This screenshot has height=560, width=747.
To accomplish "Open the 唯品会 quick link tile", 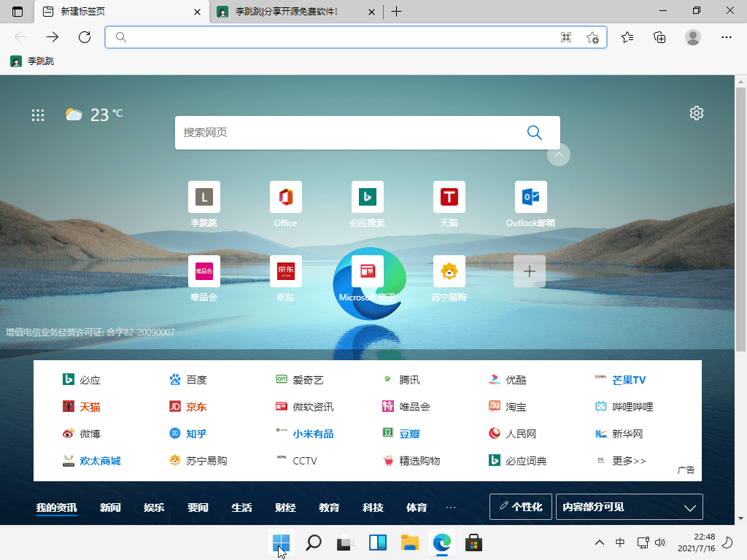I will coord(204,279).
